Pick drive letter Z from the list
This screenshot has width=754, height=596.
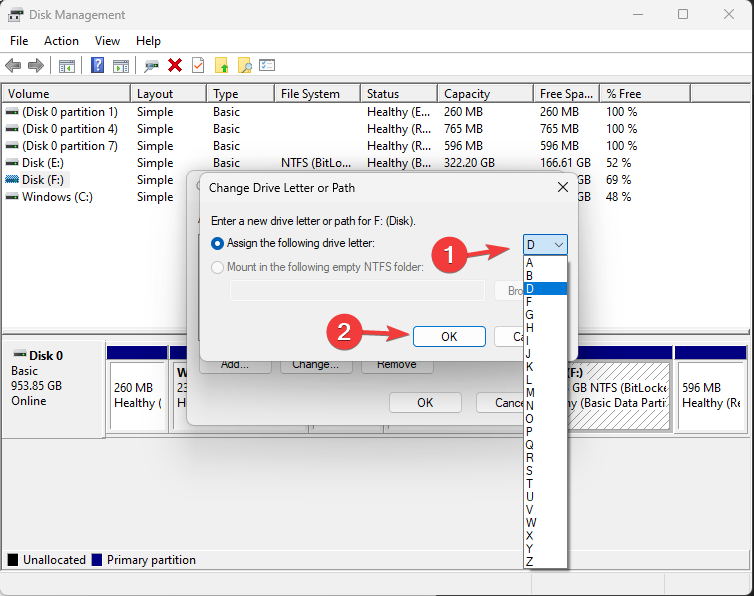coord(544,561)
